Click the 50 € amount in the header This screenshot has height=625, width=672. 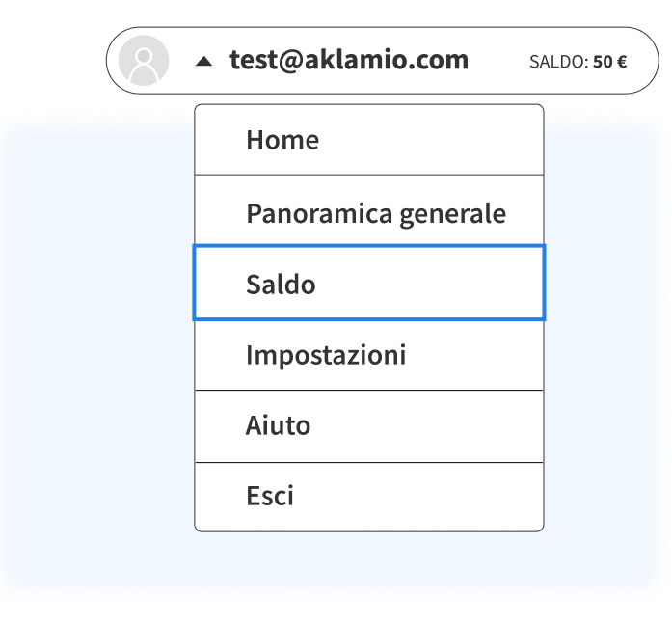click(610, 62)
